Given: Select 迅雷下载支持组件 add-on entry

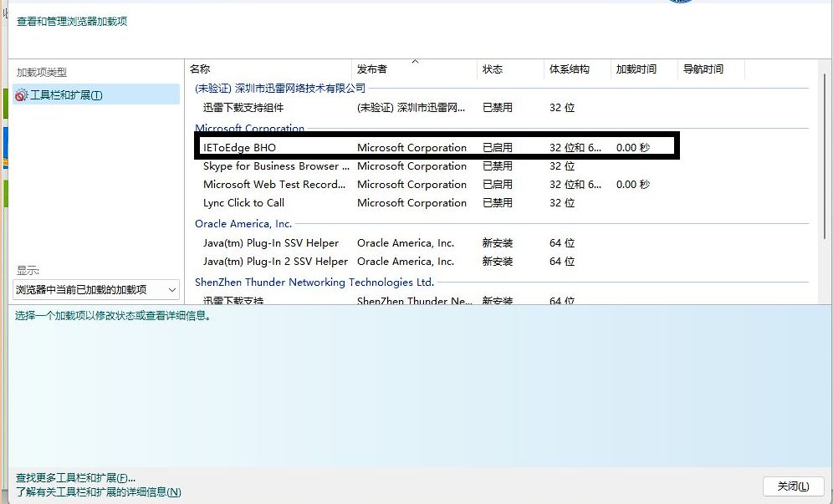Looking at the screenshot, I should pos(243,108).
